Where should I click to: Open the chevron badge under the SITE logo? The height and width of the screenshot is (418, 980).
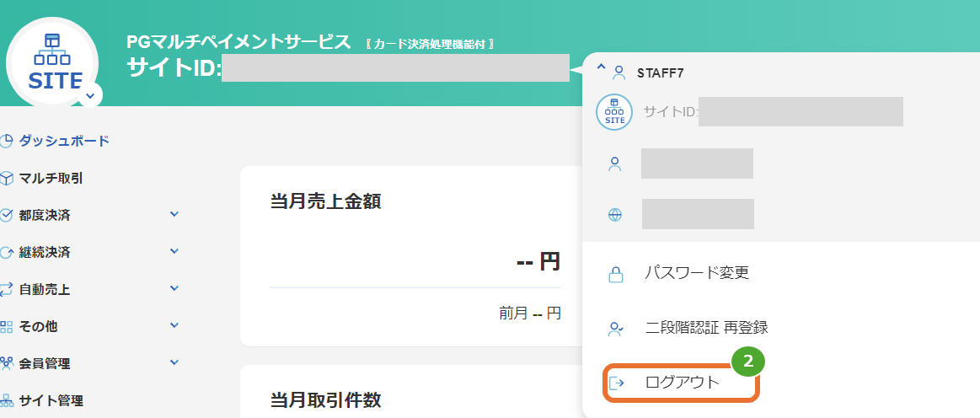tap(90, 95)
